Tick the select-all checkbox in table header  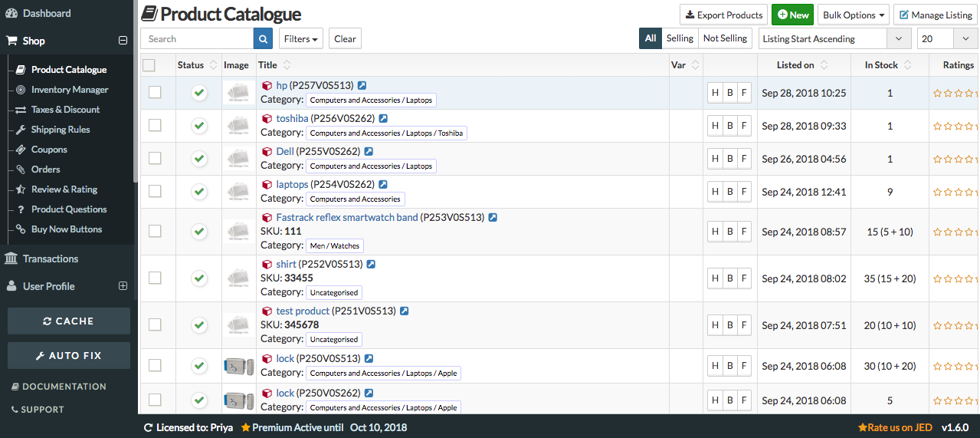(149, 65)
